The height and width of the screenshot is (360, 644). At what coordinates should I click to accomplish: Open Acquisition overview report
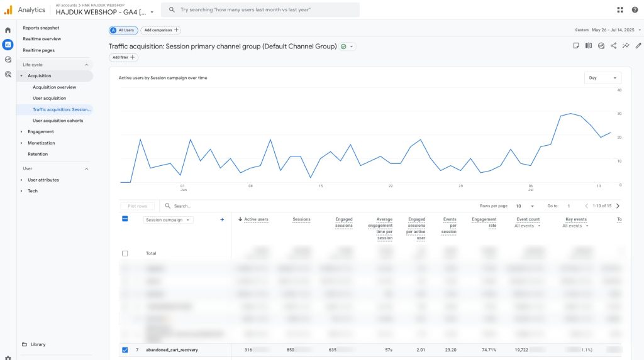(54, 87)
